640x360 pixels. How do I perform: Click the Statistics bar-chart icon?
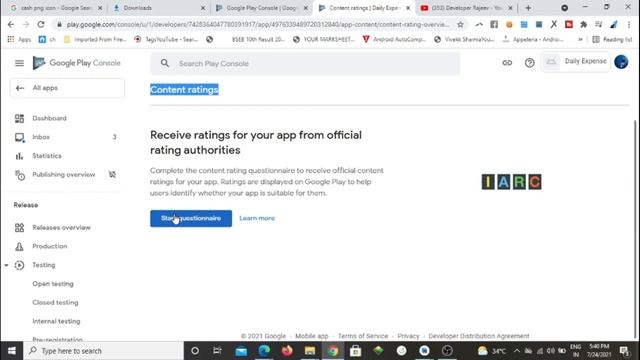[x=19, y=156]
